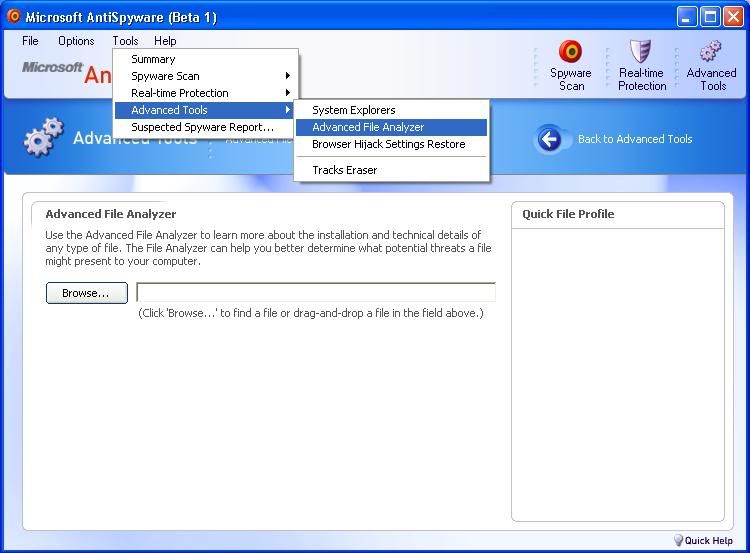Expand the Real-time Protection submenu arrow
The image size is (750, 553).
(287, 92)
